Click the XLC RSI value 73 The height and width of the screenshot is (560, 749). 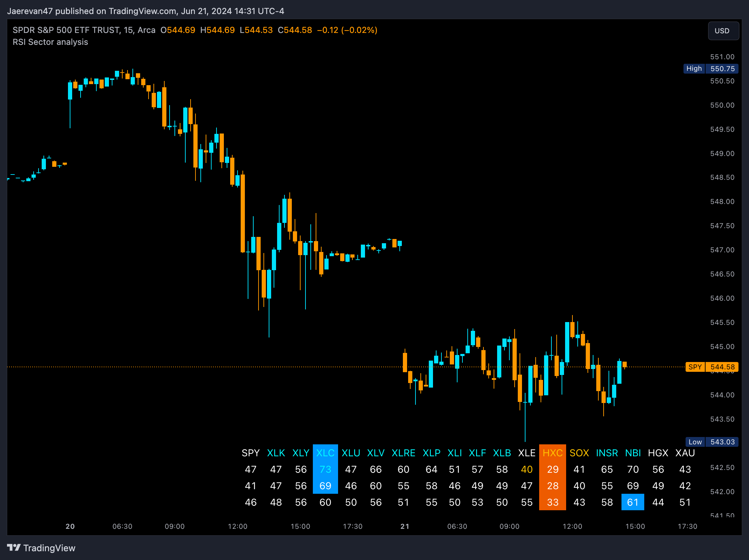click(325, 469)
